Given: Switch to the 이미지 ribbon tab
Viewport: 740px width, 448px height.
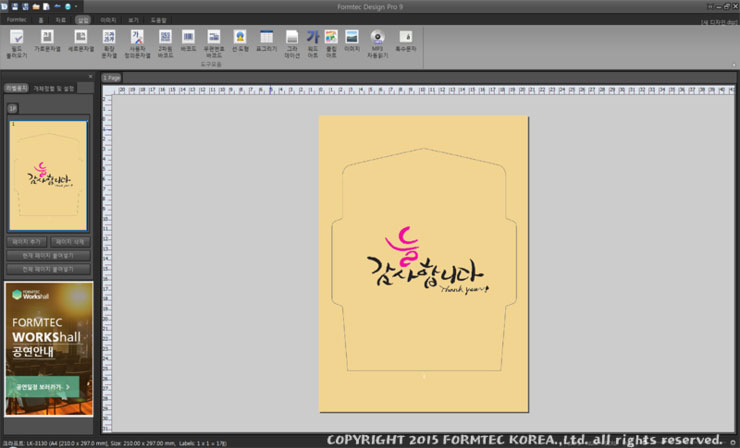Looking at the screenshot, I should pos(108,20).
